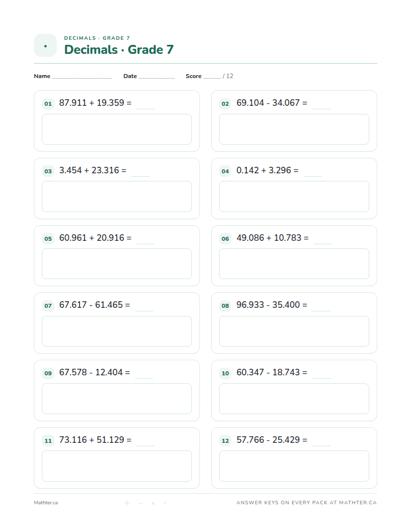
Task: Click the "06" question number badge
Action: (x=226, y=239)
